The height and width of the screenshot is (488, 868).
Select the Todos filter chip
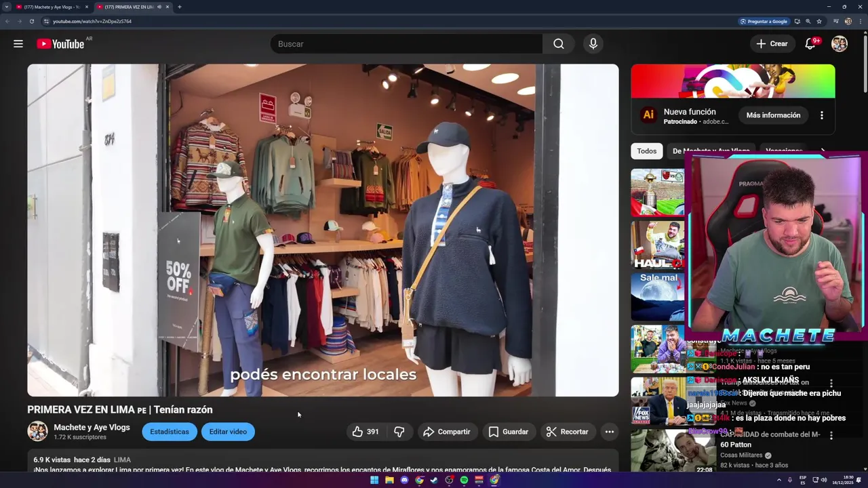click(647, 151)
